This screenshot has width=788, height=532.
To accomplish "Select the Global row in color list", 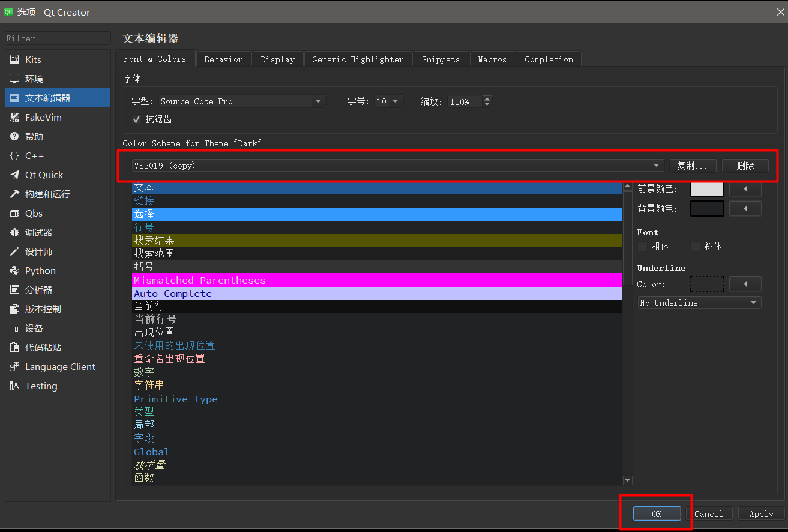I will [x=377, y=452].
